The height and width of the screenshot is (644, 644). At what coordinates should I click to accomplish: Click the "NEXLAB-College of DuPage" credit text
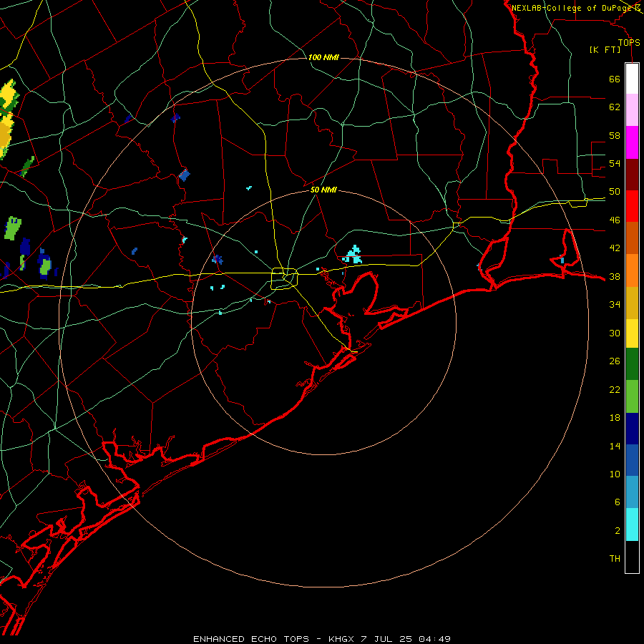click(x=572, y=8)
